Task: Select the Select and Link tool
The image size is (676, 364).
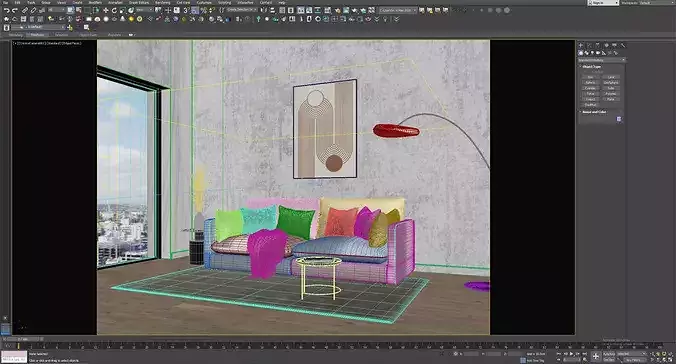Action: click(25, 10)
